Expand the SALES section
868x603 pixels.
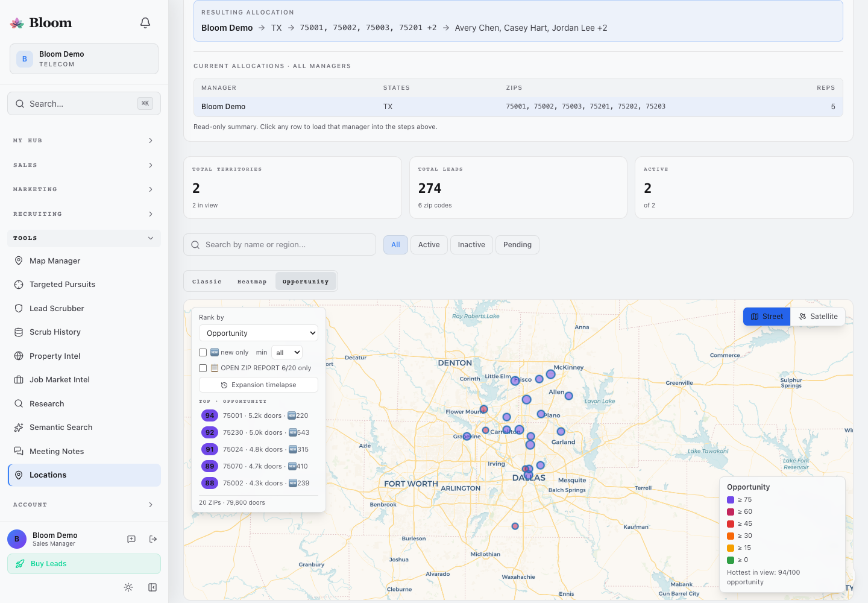click(84, 165)
